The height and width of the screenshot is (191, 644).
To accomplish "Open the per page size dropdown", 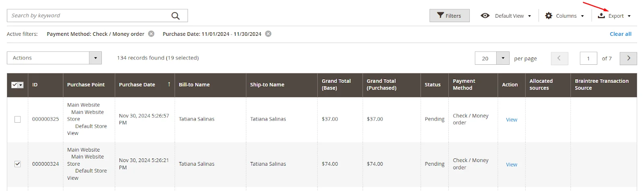I will 503,58.
